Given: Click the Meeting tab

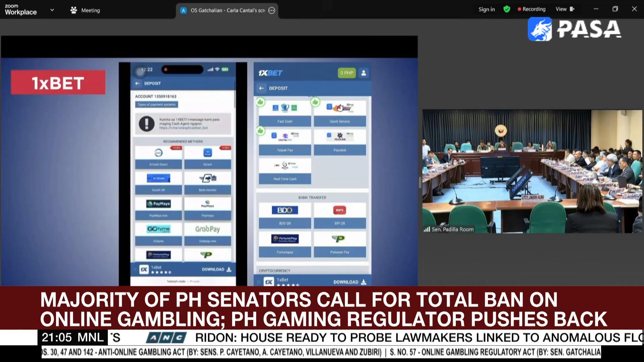Looking at the screenshot, I should click(85, 10).
